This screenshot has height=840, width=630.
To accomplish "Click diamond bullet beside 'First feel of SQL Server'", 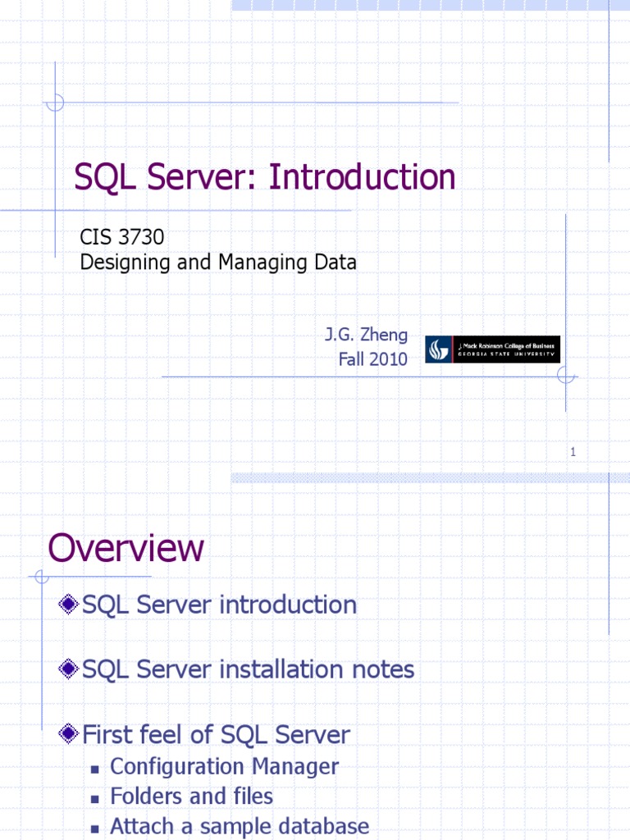I will point(69,734).
